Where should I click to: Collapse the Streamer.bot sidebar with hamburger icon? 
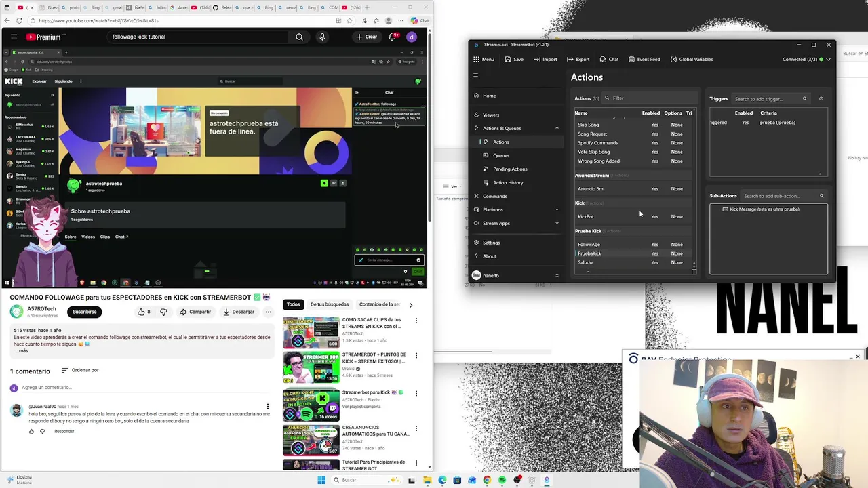(x=476, y=75)
